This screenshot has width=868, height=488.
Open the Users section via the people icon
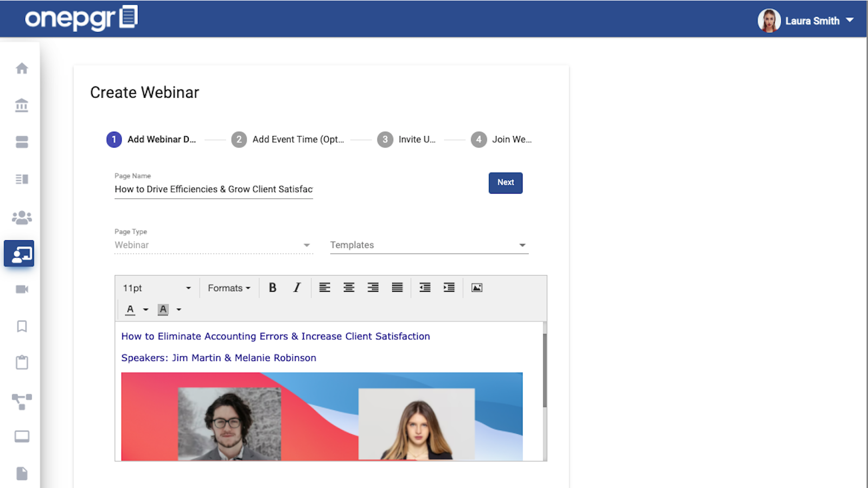tap(21, 216)
